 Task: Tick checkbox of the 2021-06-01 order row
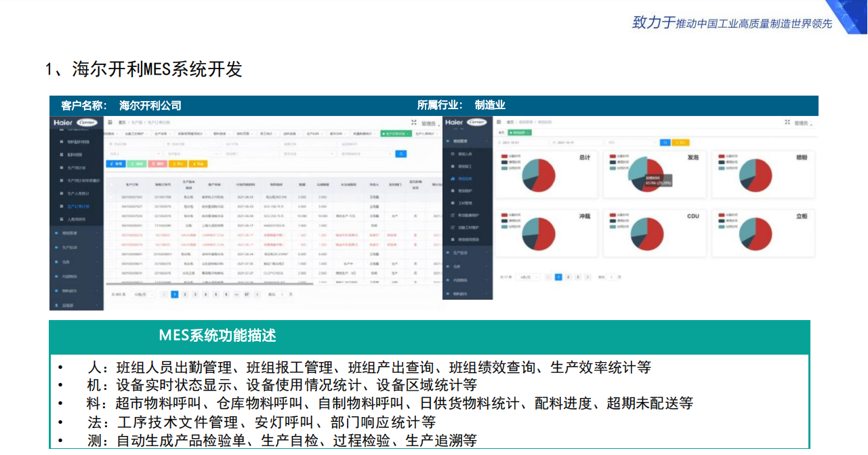click(111, 197)
